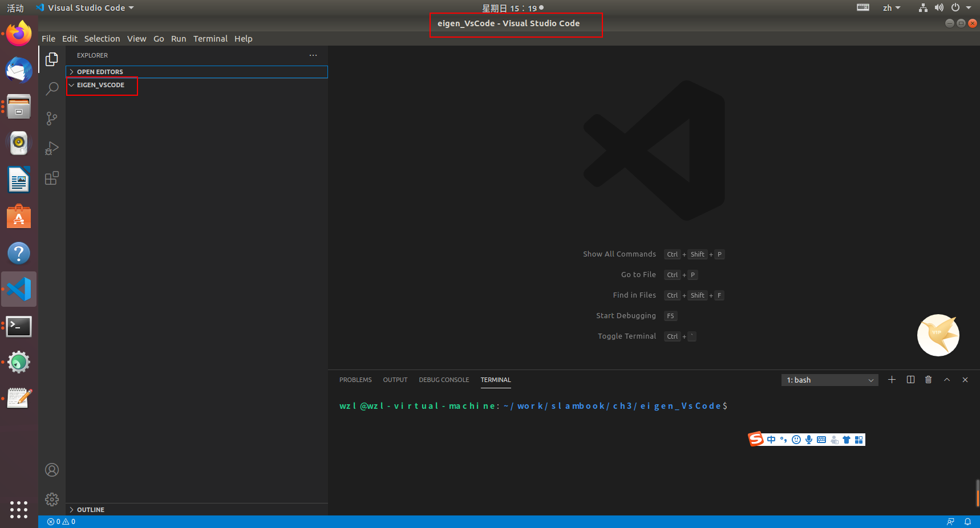
Task: Open the Explorer view in activity bar
Action: [x=52, y=59]
